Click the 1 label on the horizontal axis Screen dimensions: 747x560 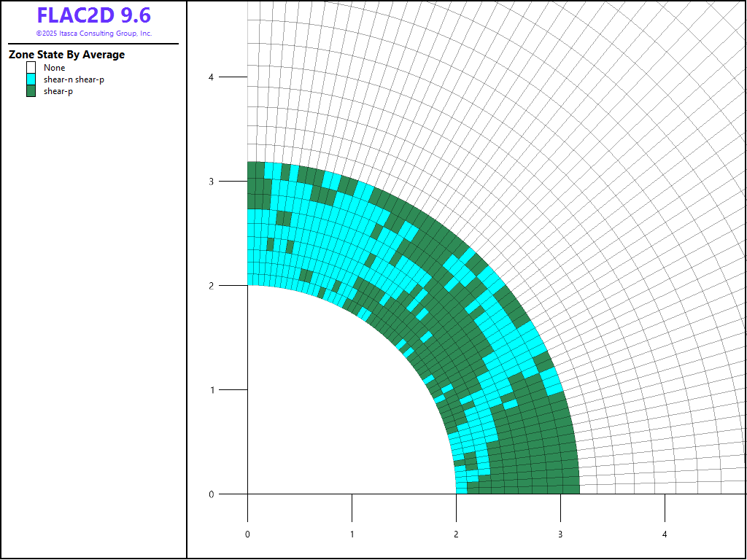click(352, 534)
